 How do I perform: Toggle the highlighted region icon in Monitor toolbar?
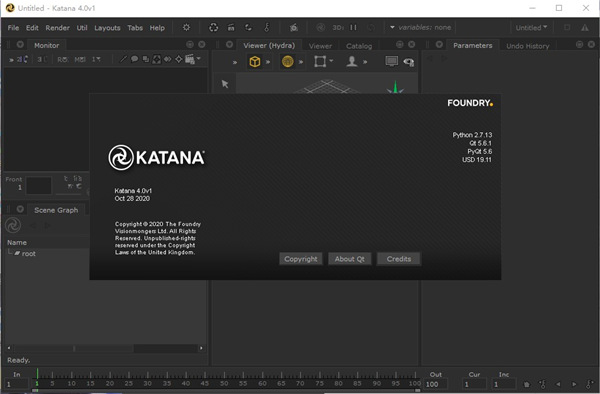click(157, 59)
